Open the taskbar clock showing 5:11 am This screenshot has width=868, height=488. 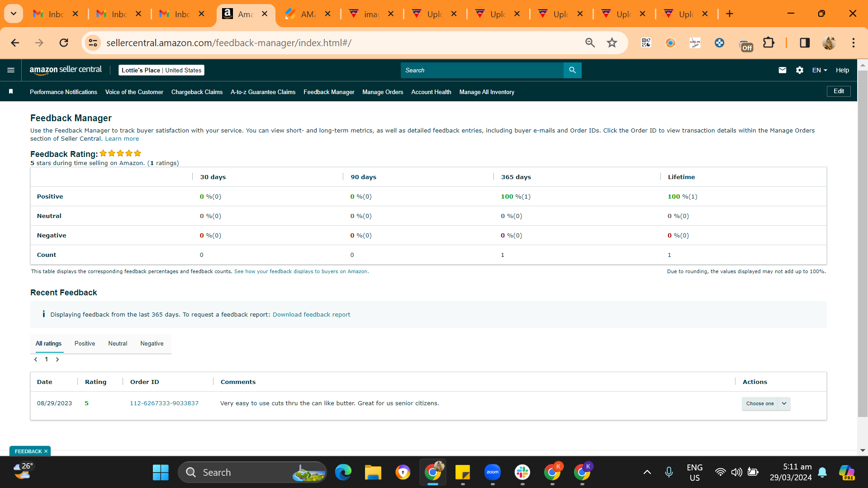pyautogui.click(x=791, y=472)
